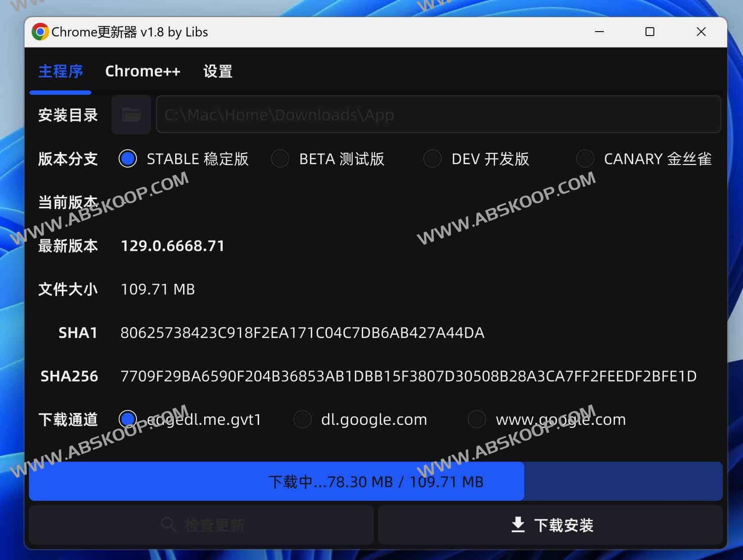
Task: Open the Chrome++ tab
Action: 143,72
